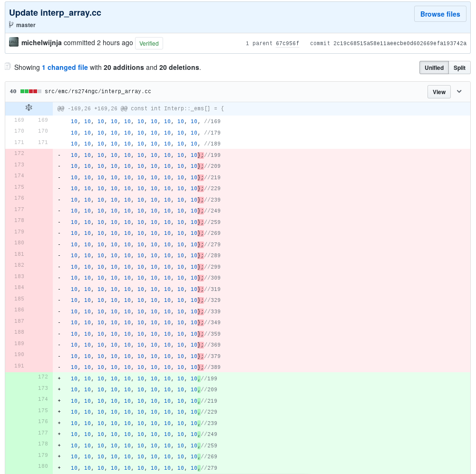Viewport: 476px width, 474px height.
Task: Open Browse files button
Action: (x=440, y=14)
